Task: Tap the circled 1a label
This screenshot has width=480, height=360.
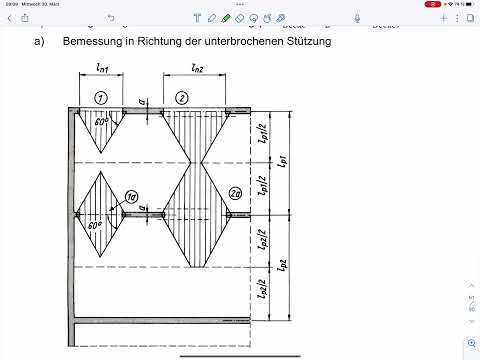Action: [131, 197]
